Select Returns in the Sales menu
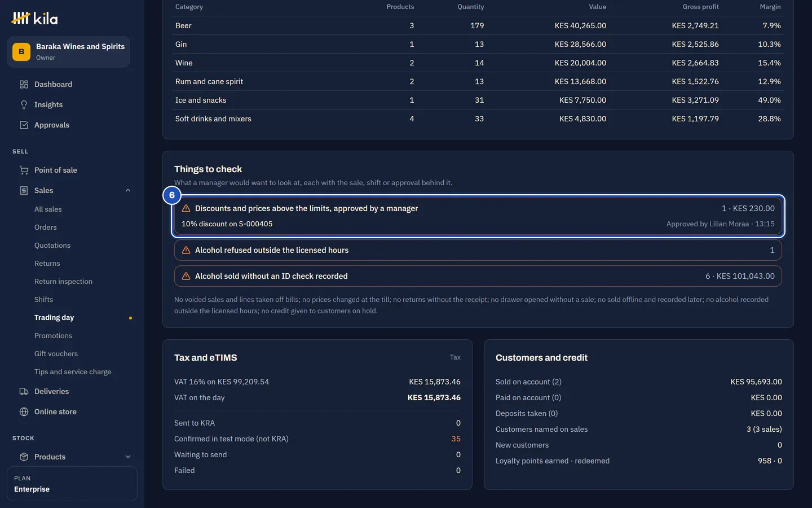 coord(47,264)
